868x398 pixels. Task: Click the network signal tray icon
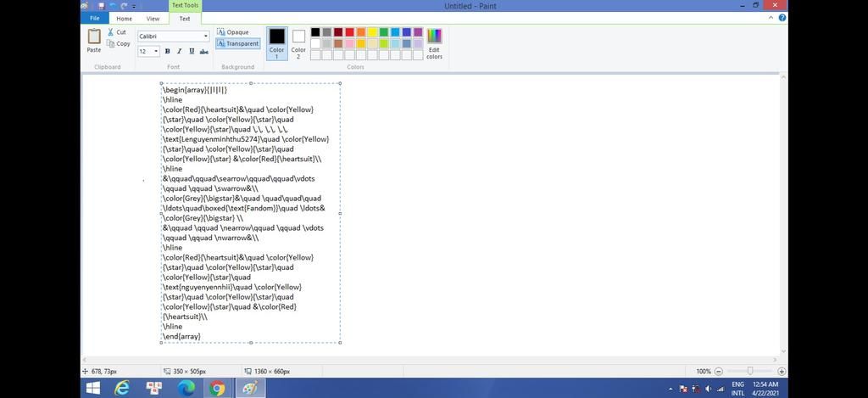(721, 389)
